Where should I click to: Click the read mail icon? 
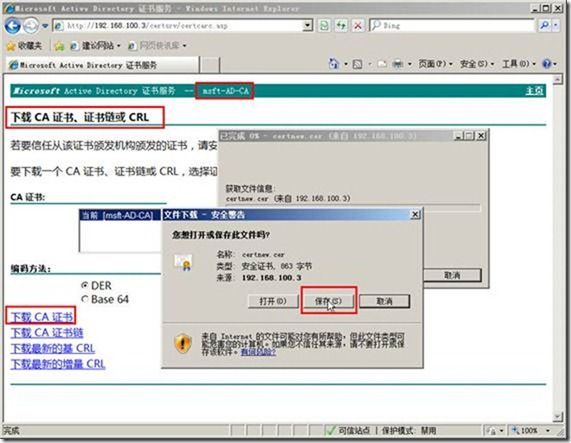coord(382,64)
